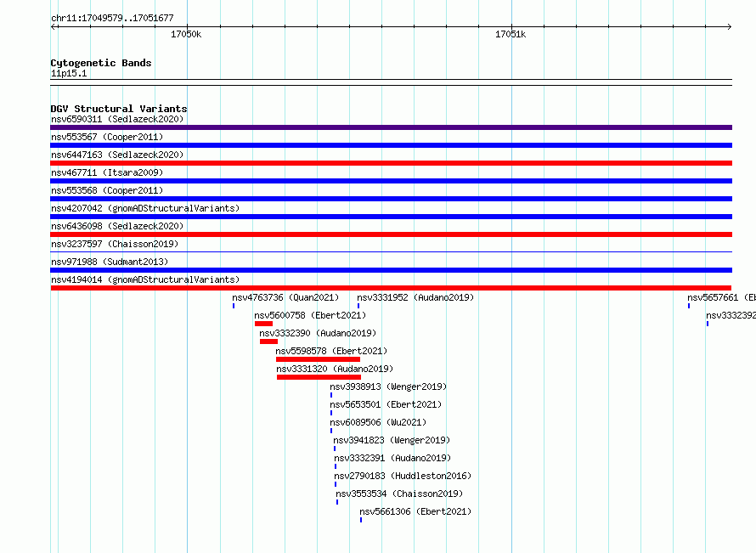Open nsv5600758 (Ebert2021) label
The height and width of the screenshot is (553, 756).
pyautogui.click(x=310, y=315)
